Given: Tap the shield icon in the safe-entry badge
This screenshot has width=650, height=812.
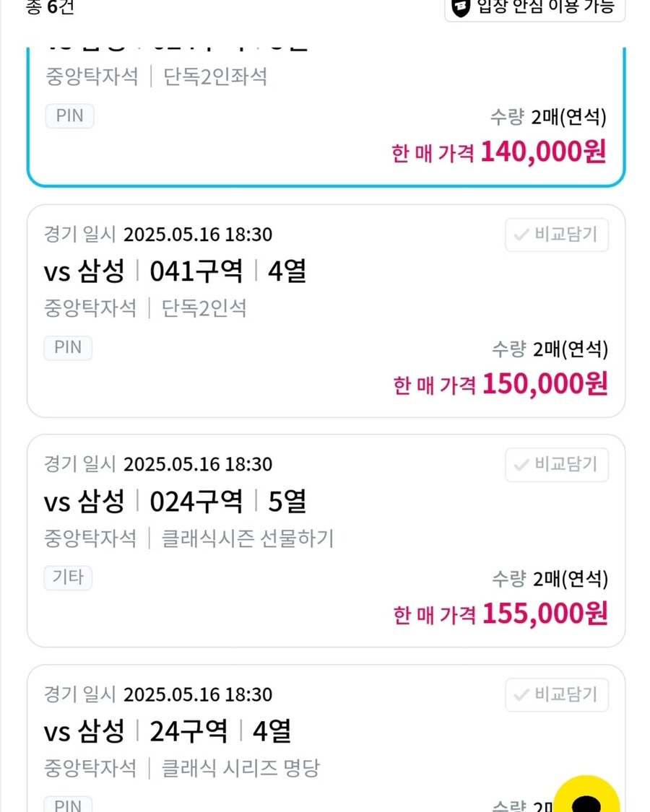Looking at the screenshot, I should point(461,7).
